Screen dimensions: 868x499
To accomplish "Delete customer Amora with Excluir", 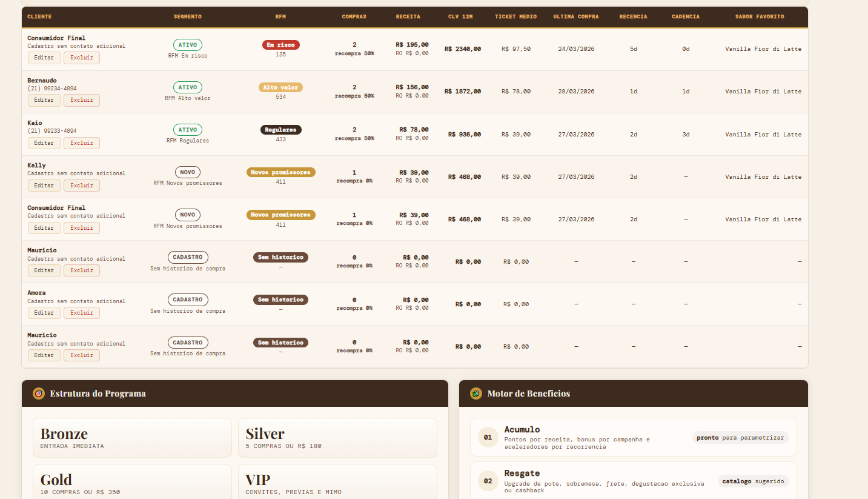I will pos(82,313).
